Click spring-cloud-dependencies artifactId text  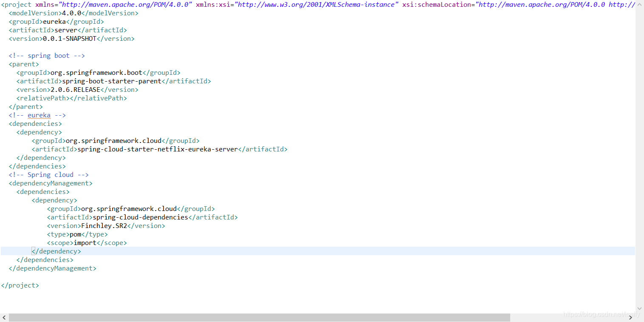tap(140, 217)
